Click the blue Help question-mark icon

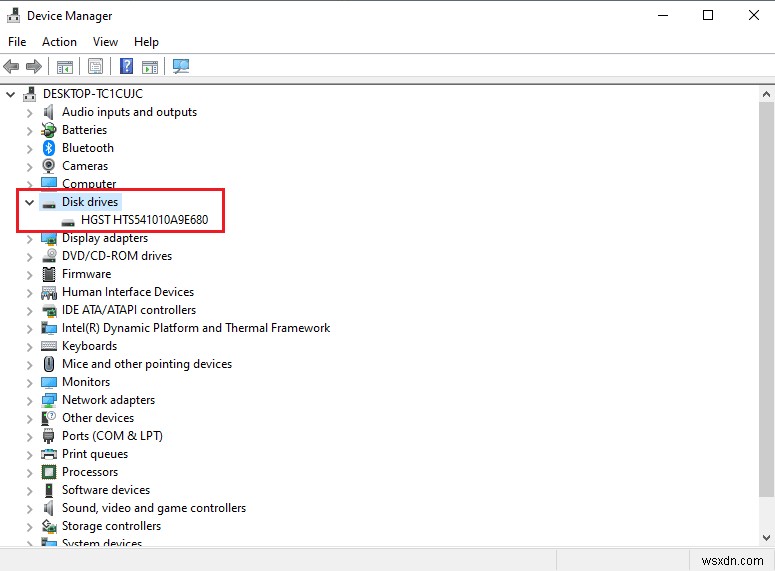(127, 66)
